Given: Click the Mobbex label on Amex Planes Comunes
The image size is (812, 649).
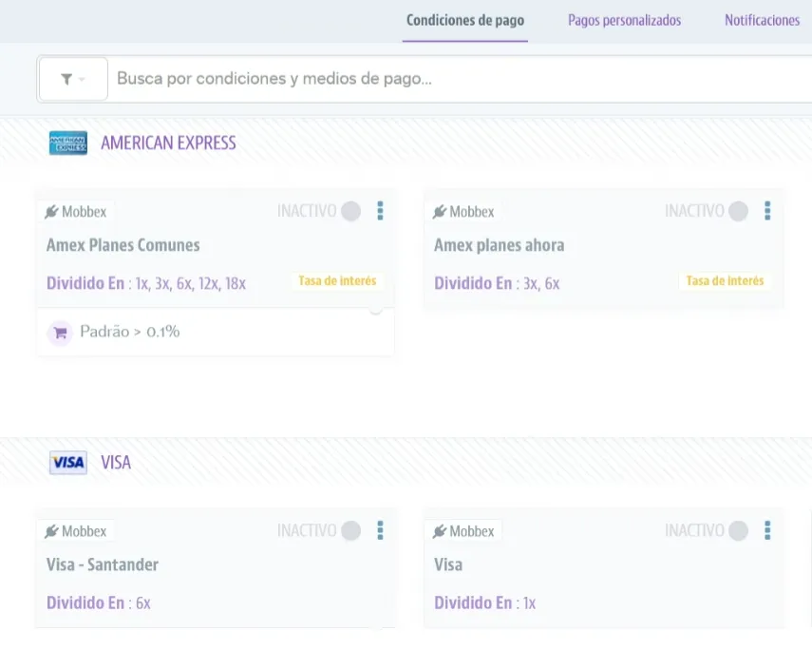Looking at the screenshot, I should tap(84, 212).
